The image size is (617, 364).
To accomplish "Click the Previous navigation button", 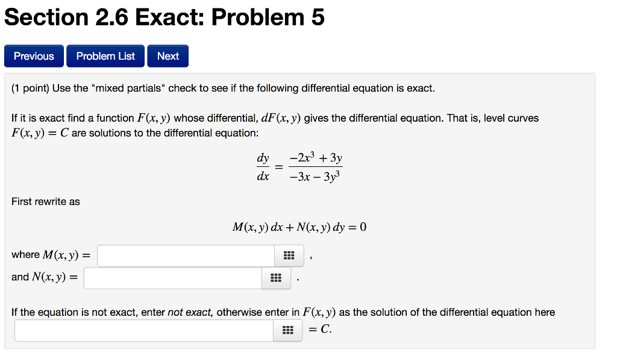I will [x=34, y=55].
